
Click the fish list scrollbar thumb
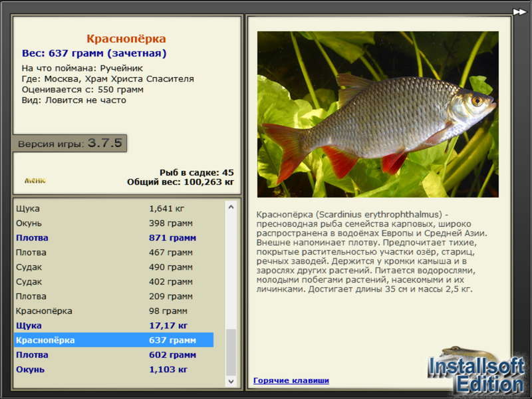pos(231,352)
